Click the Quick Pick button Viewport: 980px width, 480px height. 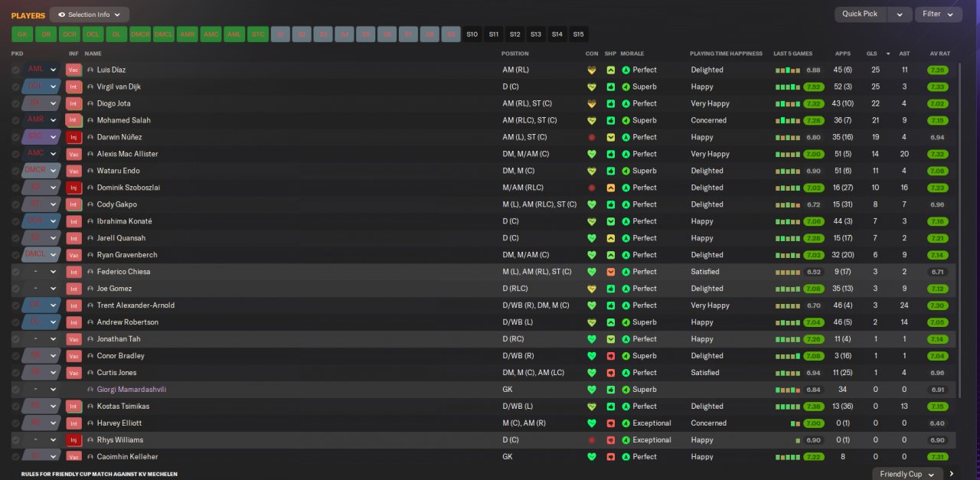861,14
